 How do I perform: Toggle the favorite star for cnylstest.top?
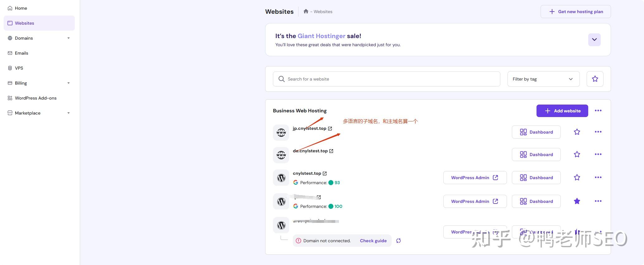coord(577,177)
